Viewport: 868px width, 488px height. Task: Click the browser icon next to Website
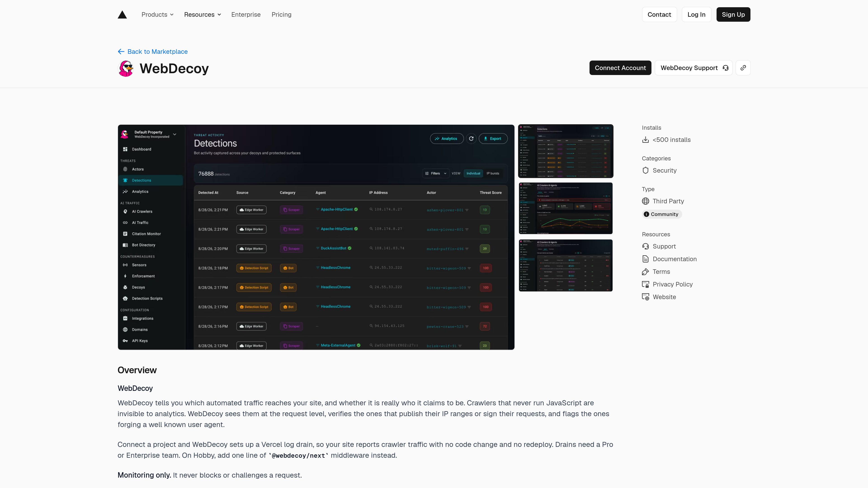[645, 297]
